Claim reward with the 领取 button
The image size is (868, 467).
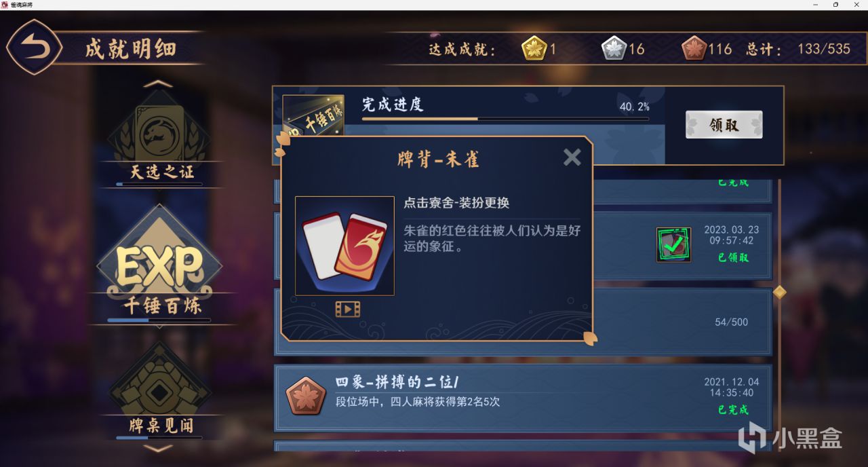click(x=724, y=125)
